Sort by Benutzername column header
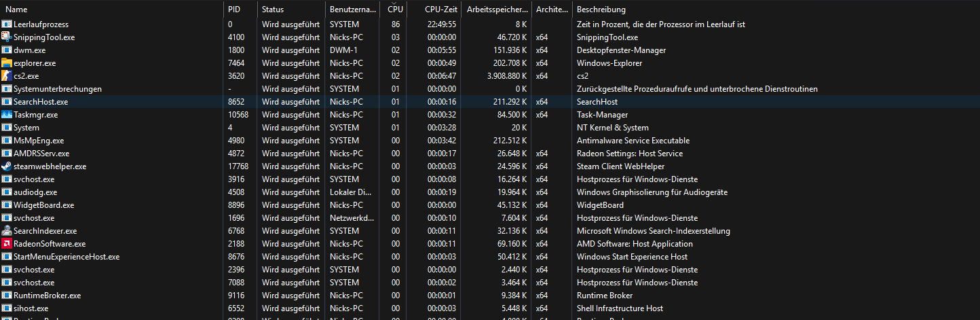Screen dimensions: 980x320 [x=352, y=10]
